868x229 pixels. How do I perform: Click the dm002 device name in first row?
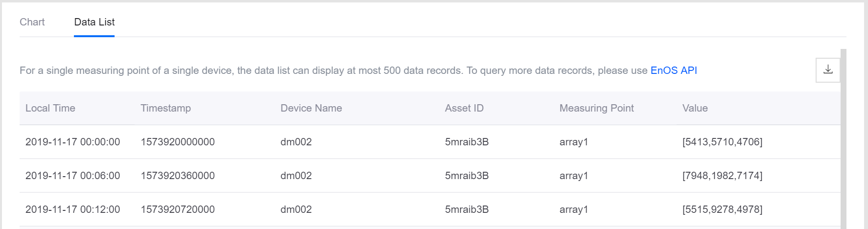[296, 142]
